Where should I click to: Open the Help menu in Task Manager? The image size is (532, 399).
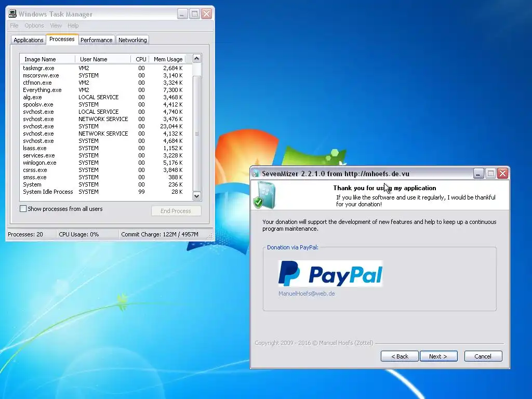pyautogui.click(x=73, y=25)
